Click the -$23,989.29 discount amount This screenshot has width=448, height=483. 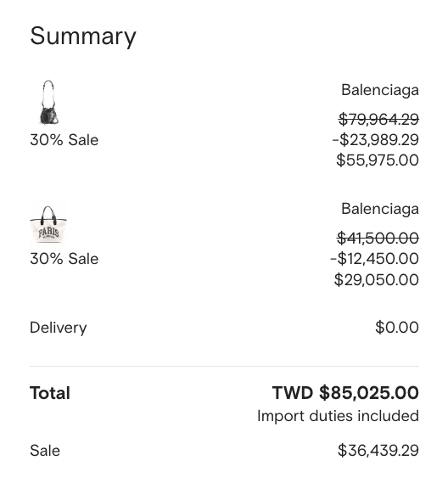[x=375, y=140]
